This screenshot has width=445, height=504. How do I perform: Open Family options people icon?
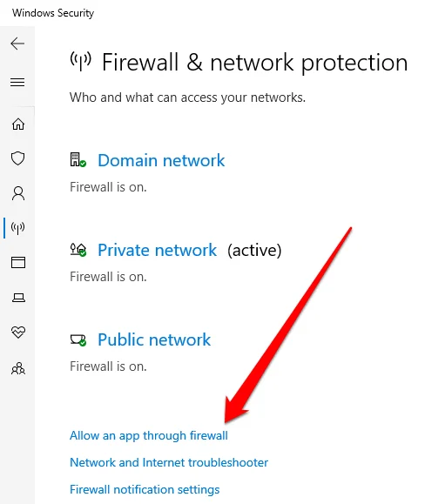click(18, 368)
